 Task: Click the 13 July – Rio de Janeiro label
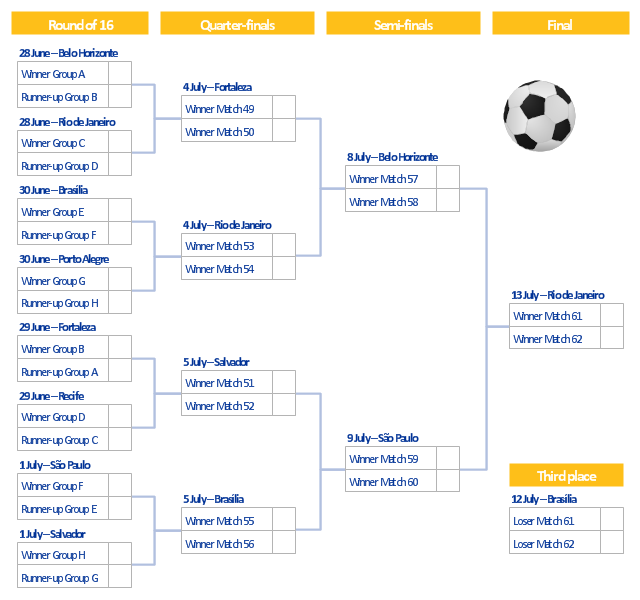point(558,295)
